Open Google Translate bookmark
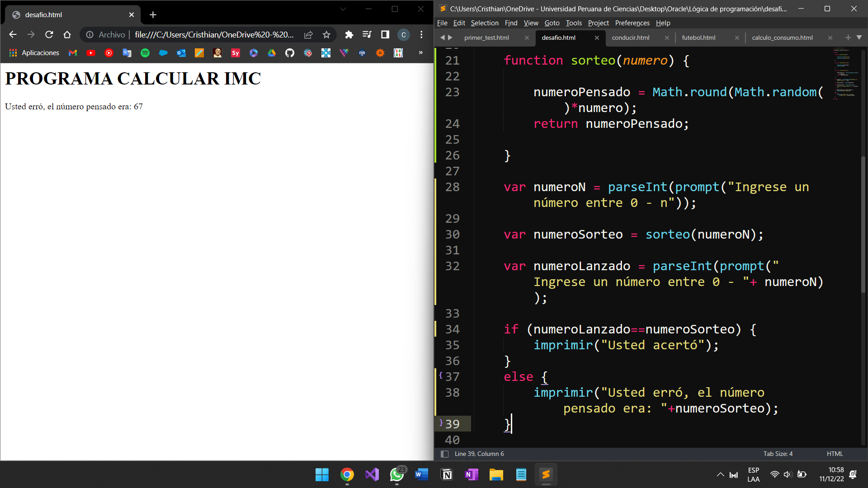The height and width of the screenshot is (488, 868). (127, 53)
